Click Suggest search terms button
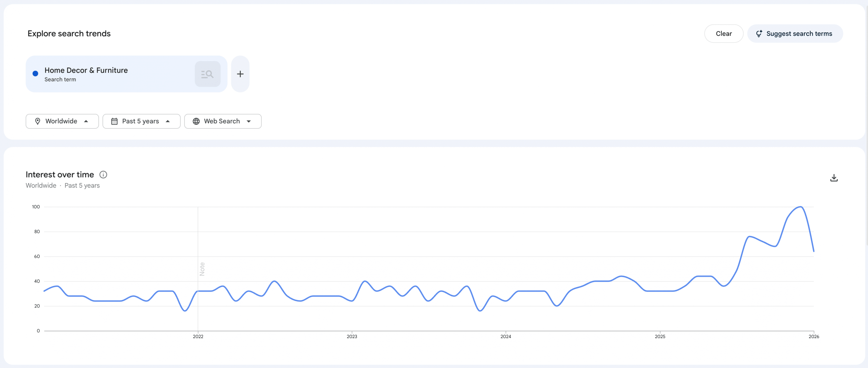 pos(795,34)
